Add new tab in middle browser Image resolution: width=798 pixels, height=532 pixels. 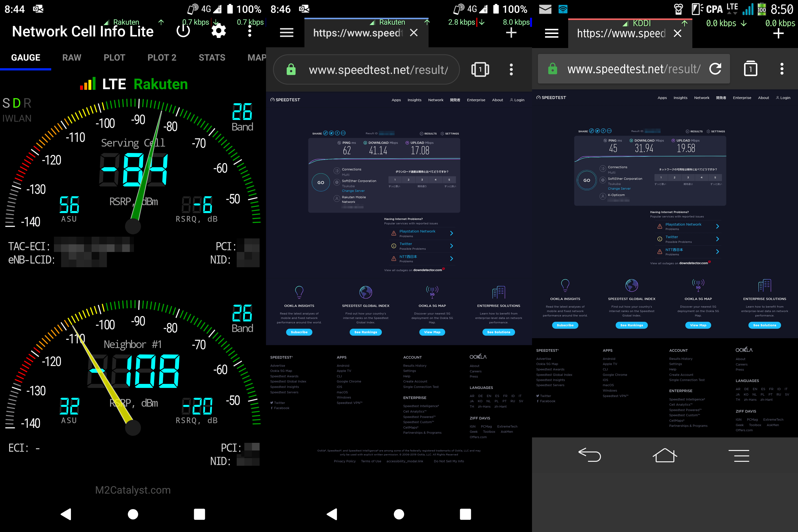coord(511,33)
